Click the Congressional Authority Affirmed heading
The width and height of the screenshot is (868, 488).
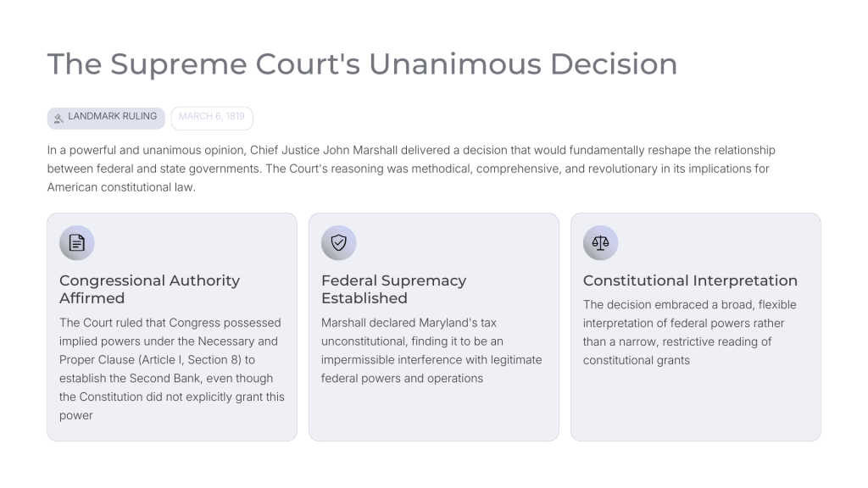[x=149, y=290]
